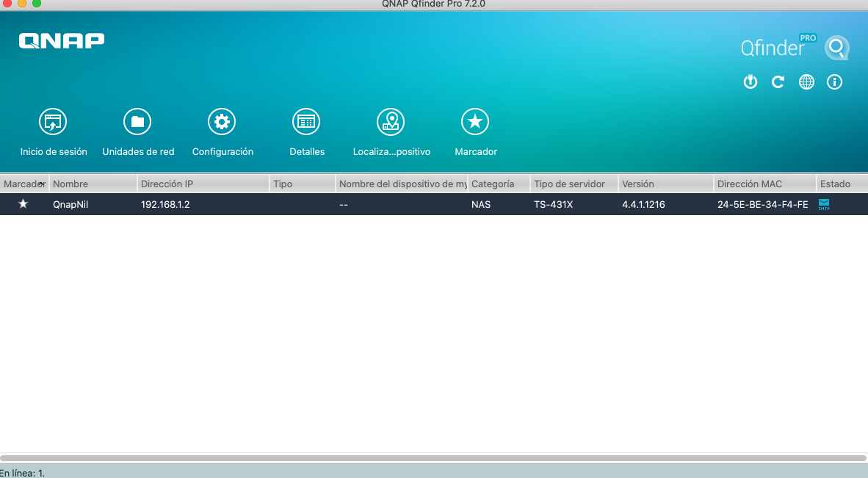Click the power icon in top right
The width and height of the screenshot is (868, 478).
click(x=750, y=82)
